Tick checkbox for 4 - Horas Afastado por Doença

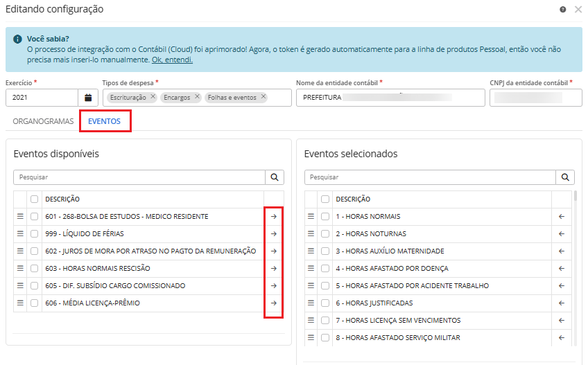tap(325, 269)
